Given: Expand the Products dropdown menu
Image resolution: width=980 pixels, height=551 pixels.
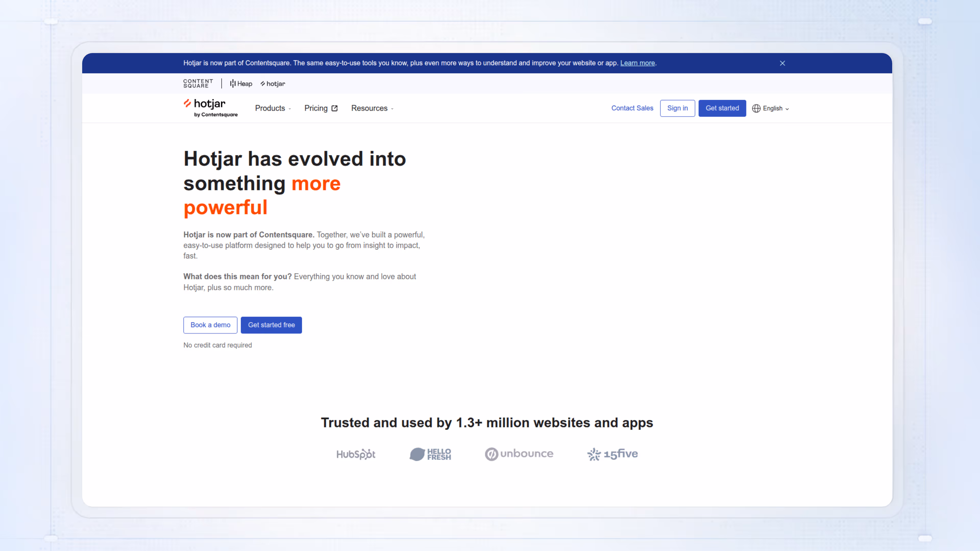Looking at the screenshot, I should click(x=273, y=108).
